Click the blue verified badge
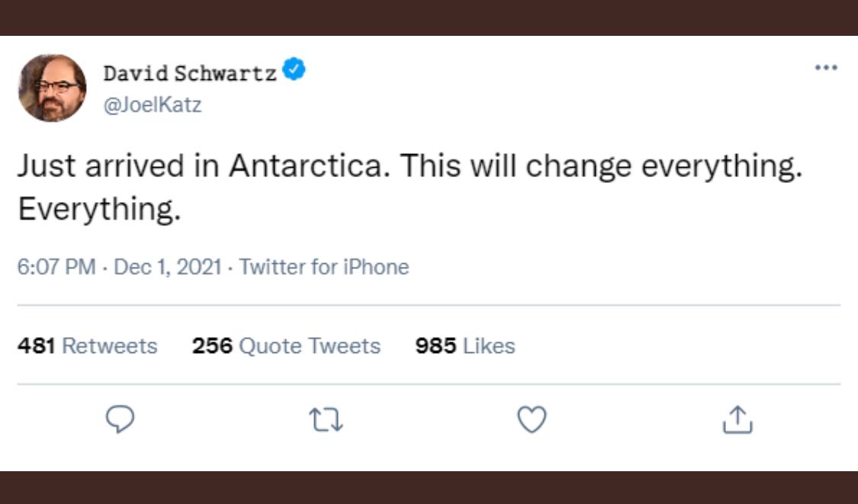 [294, 71]
